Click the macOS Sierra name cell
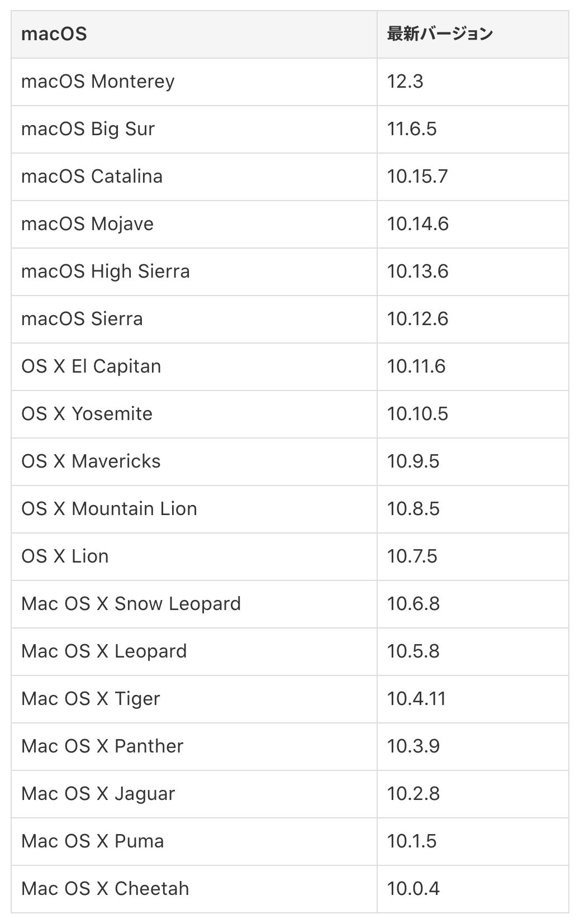 coord(82,319)
